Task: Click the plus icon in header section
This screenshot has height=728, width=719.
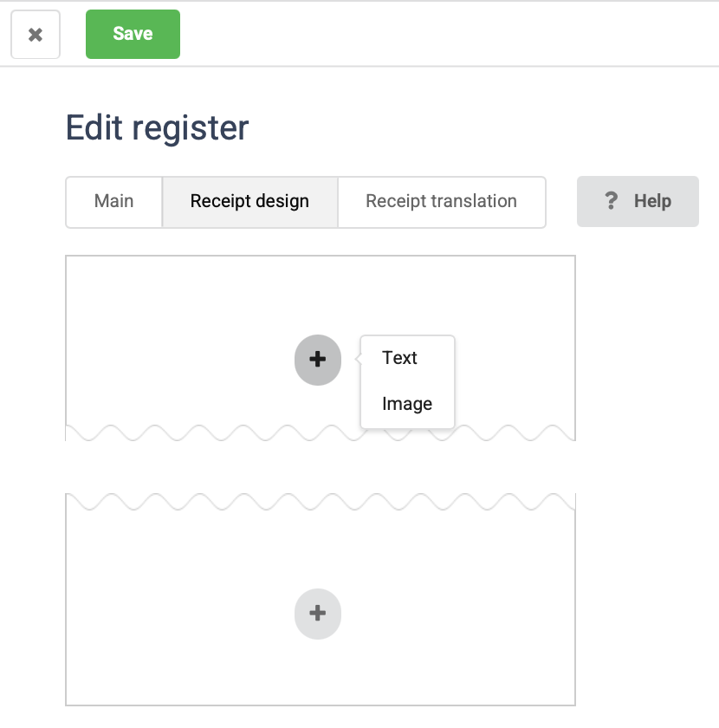Action: click(x=318, y=359)
